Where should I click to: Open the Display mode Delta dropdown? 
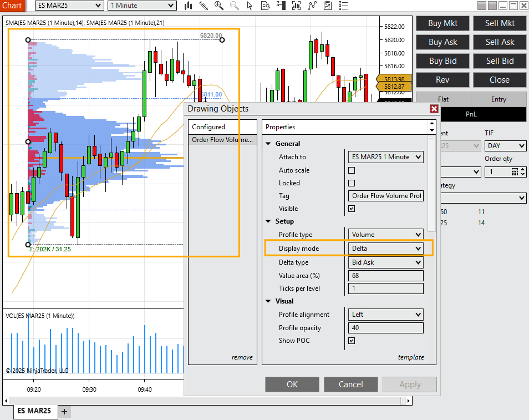coord(385,249)
